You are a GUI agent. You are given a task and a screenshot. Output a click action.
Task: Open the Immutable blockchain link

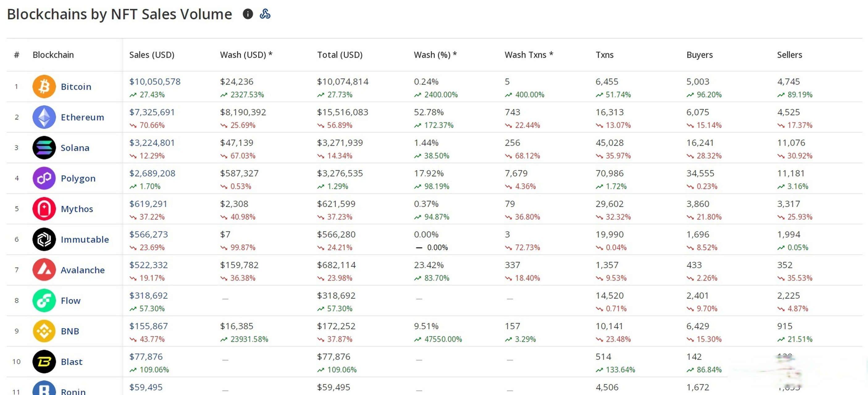click(85, 239)
